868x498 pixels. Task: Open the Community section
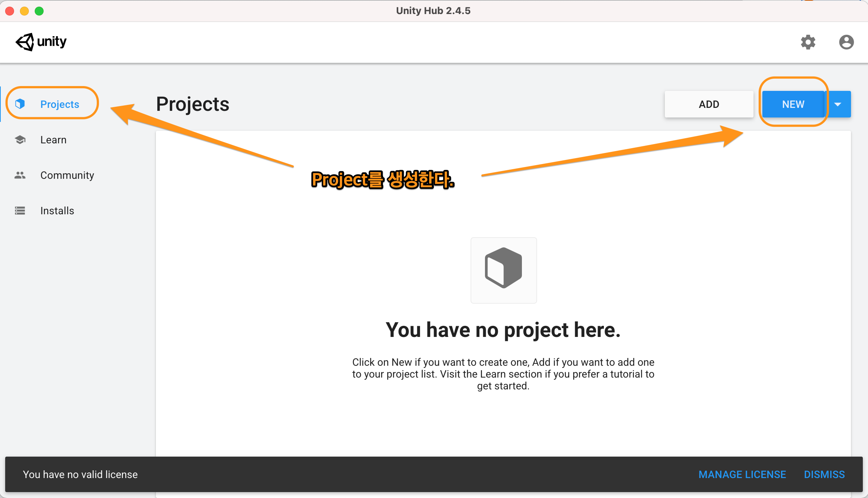[67, 175]
